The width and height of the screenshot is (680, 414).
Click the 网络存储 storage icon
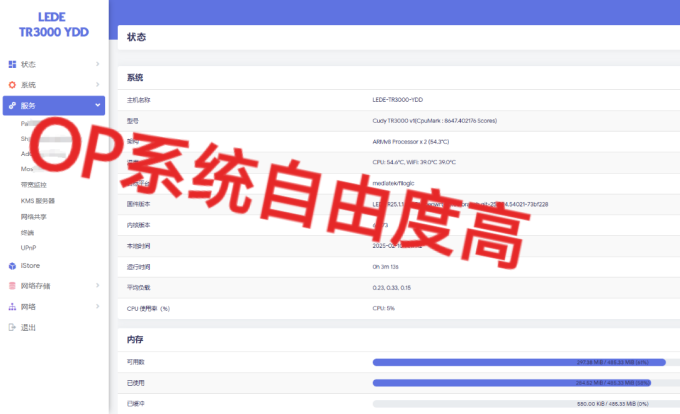12,286
